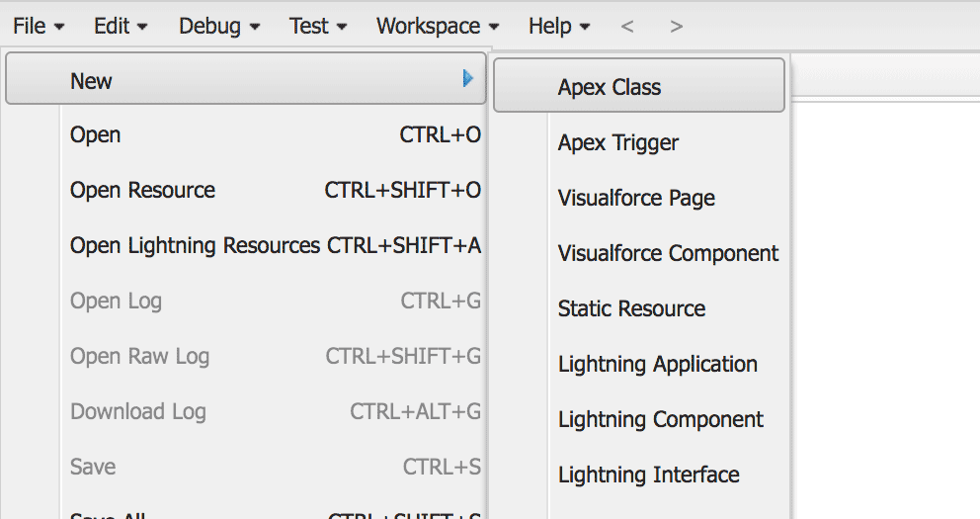
Task: Choose Lightning Interface from submenu
Action: (x=648, y=475)
